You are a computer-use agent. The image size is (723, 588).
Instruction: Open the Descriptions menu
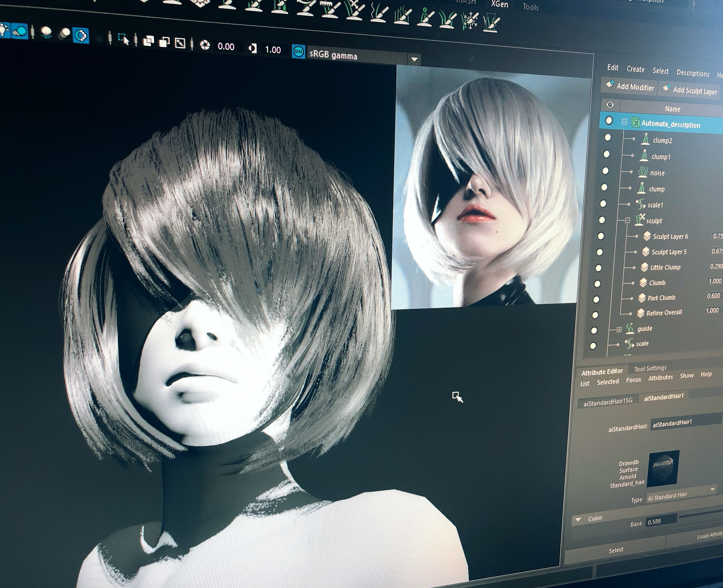point(693,73)
